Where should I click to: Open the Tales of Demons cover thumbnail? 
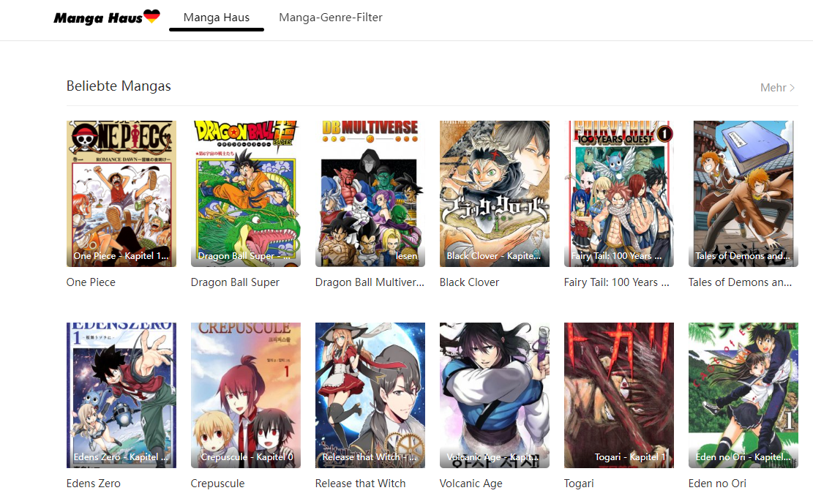point(743,194)
